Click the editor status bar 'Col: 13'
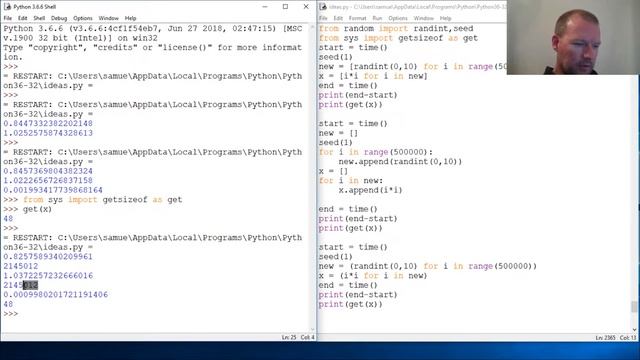640x360 pixels. [x=628, y=338]
